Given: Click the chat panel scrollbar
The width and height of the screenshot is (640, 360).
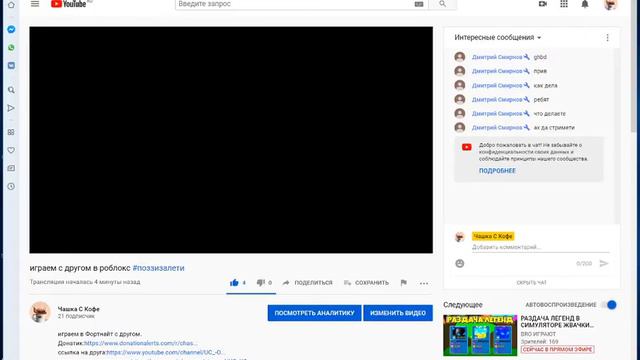Looking at the screenshot, I should pyautogui.click(x=617, y=136).
